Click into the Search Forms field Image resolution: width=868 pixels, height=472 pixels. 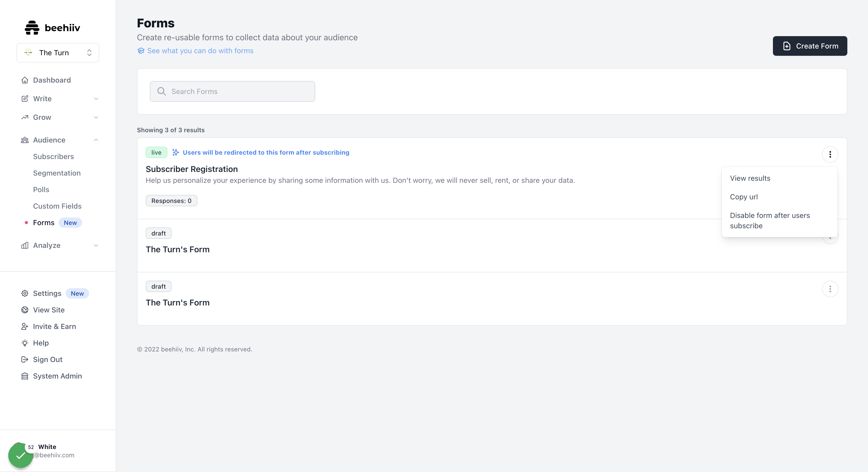click(x=233, y=91)
